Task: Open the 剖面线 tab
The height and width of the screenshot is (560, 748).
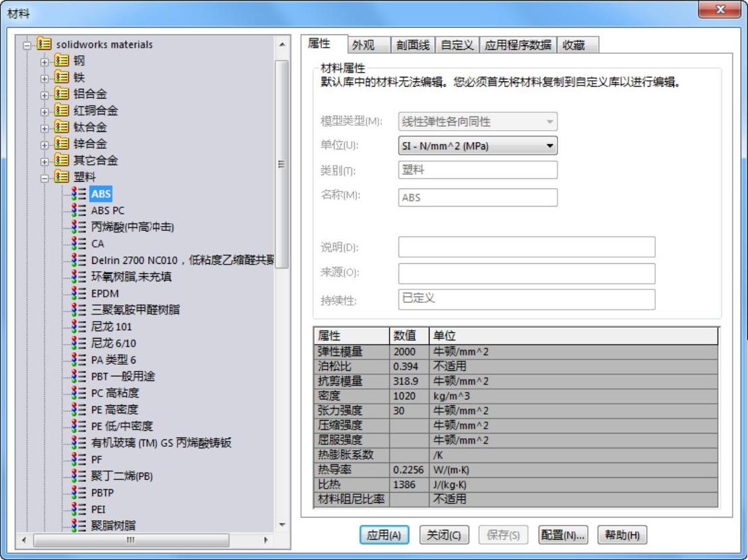Action: [x=413, y=45]
